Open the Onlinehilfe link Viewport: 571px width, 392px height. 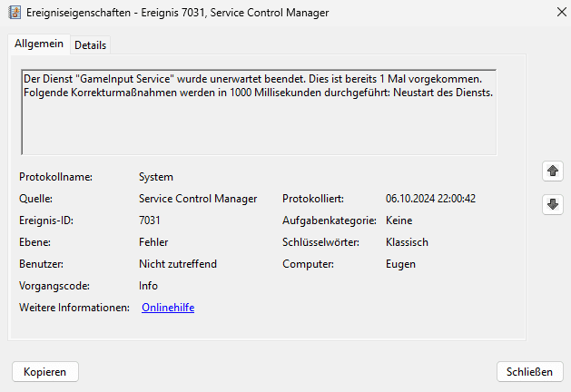tap(168, 308)
